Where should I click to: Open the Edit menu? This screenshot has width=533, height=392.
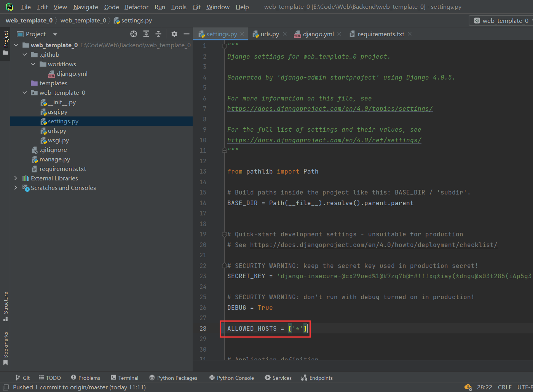(x=42, y=7)
